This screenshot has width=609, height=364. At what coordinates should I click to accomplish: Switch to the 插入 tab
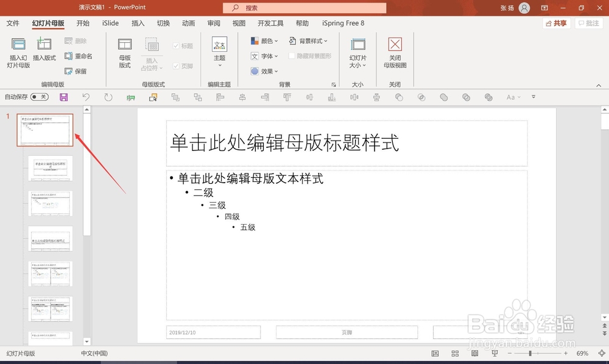coord(138,23)
